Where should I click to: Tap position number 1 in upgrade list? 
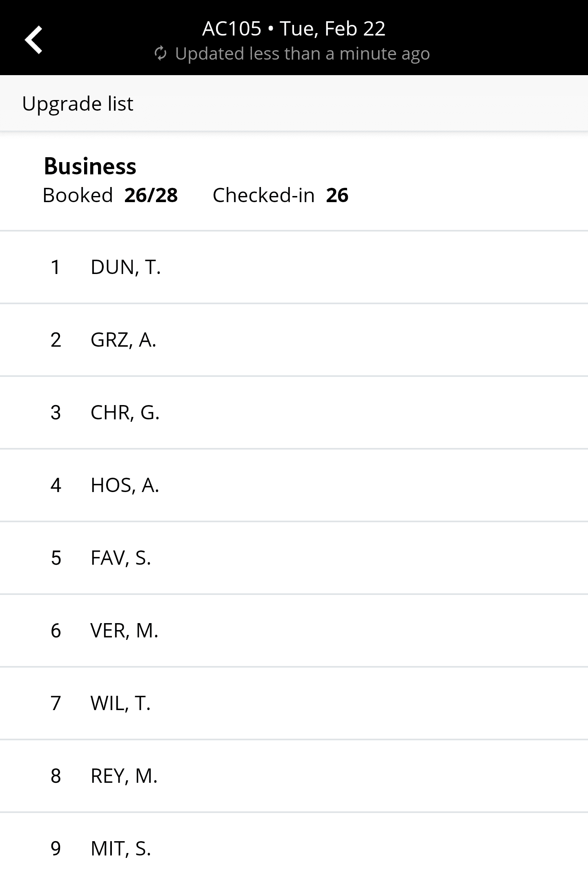point(56,267)
